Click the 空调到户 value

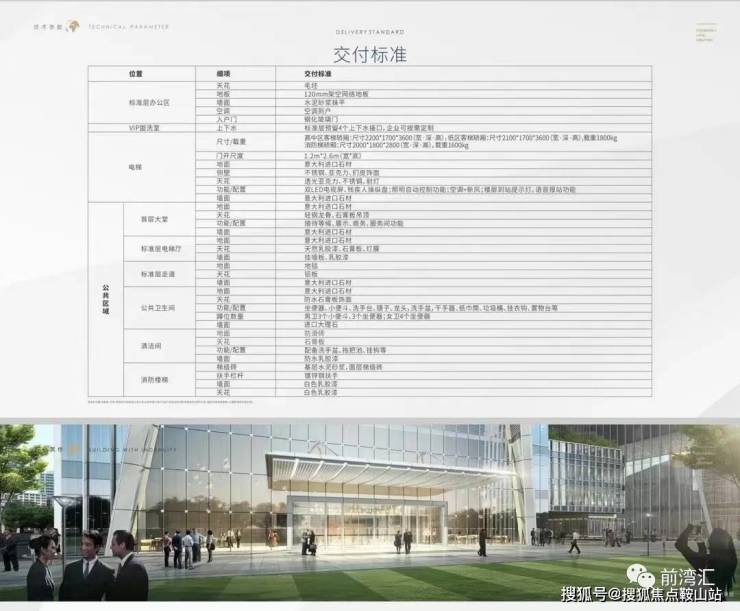point(318,111)
